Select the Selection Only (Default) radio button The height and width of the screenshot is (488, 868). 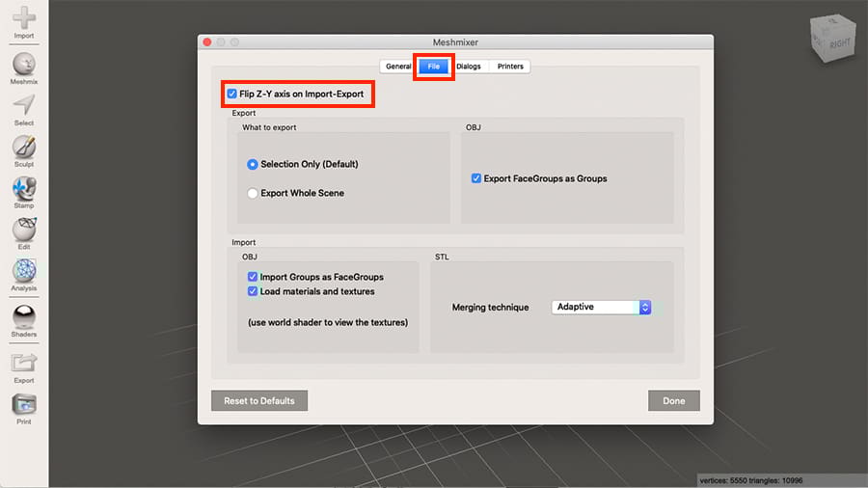click(x=253, y=164)
